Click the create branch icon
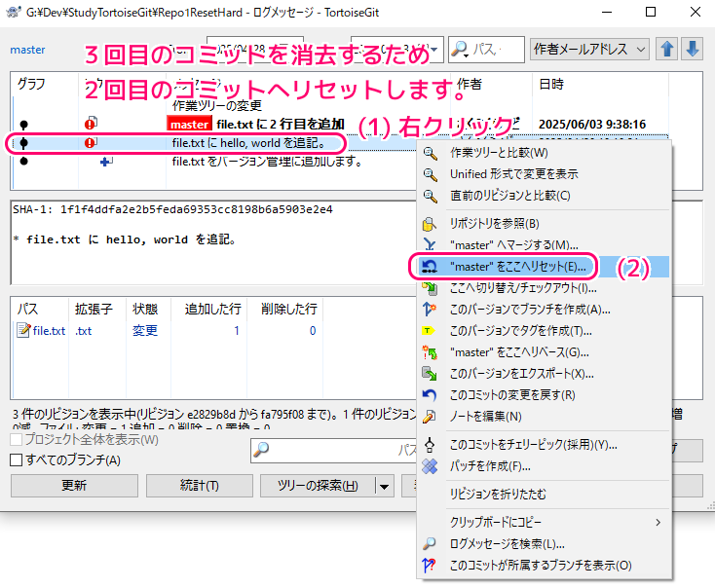Viewport: 715px width, 588px height. (x=430, y=310)
